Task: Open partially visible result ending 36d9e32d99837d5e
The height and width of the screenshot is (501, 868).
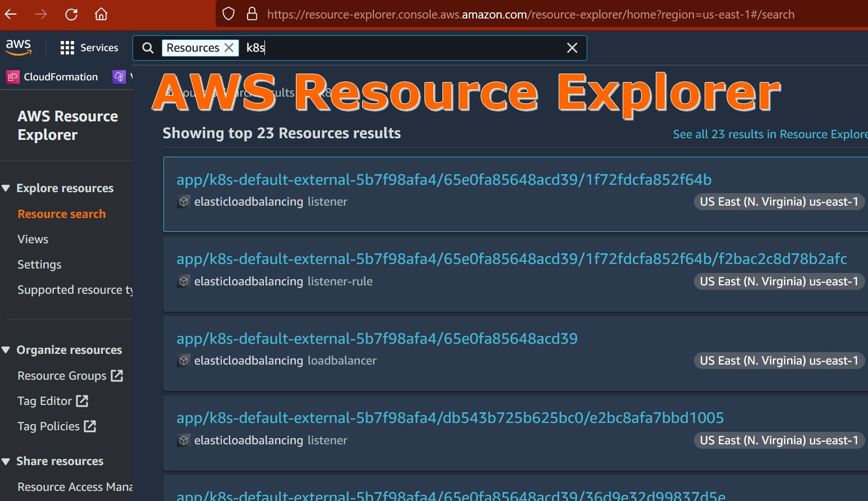Action: (x=451, y=495)
